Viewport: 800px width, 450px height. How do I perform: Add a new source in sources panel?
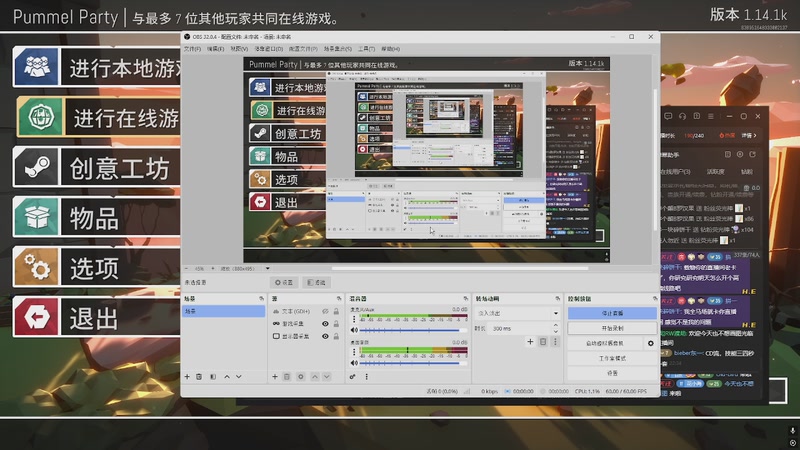click(274, 377)
